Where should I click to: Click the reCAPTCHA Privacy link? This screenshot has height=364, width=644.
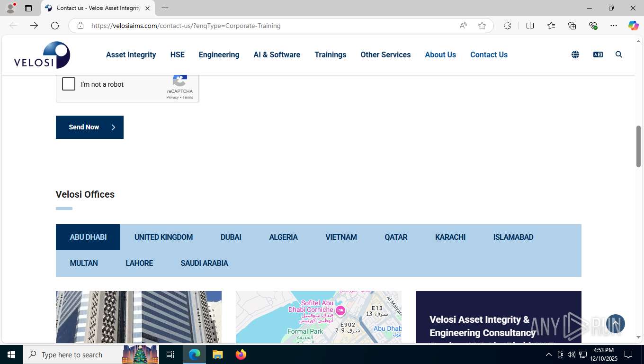coord(172,97)
